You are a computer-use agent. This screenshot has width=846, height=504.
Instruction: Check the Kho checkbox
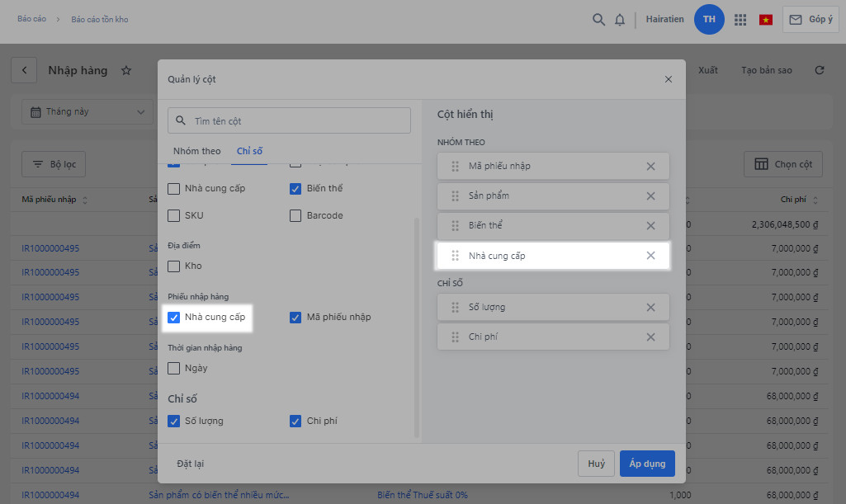point(174,266)
